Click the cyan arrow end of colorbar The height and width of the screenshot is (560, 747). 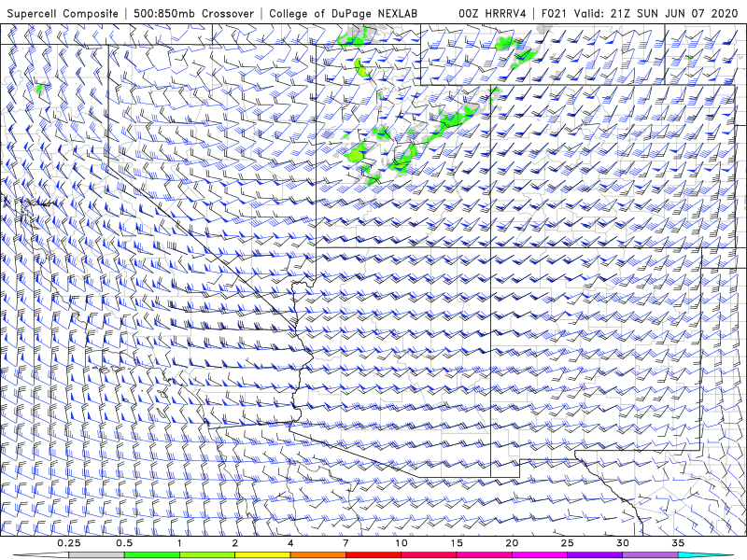[x=705, y=555]
